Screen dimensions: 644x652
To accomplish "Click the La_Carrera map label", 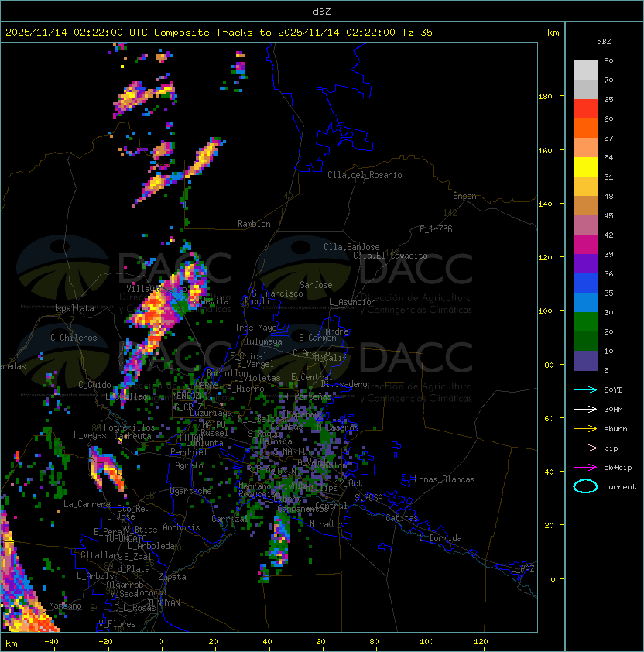I will coord(87,504).
